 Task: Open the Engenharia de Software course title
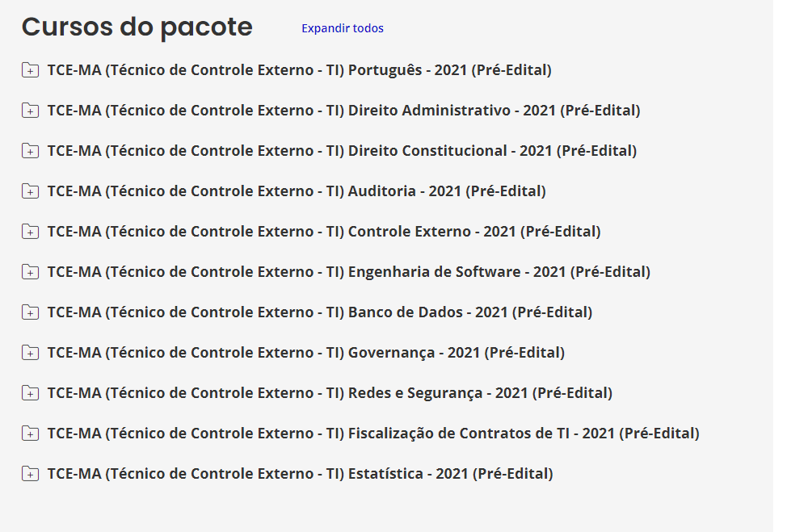click(349, 272)
